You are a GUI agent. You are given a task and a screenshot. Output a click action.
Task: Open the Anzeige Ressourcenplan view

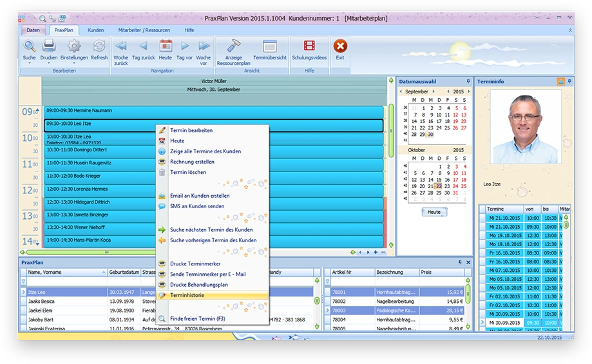click(233, 46)
